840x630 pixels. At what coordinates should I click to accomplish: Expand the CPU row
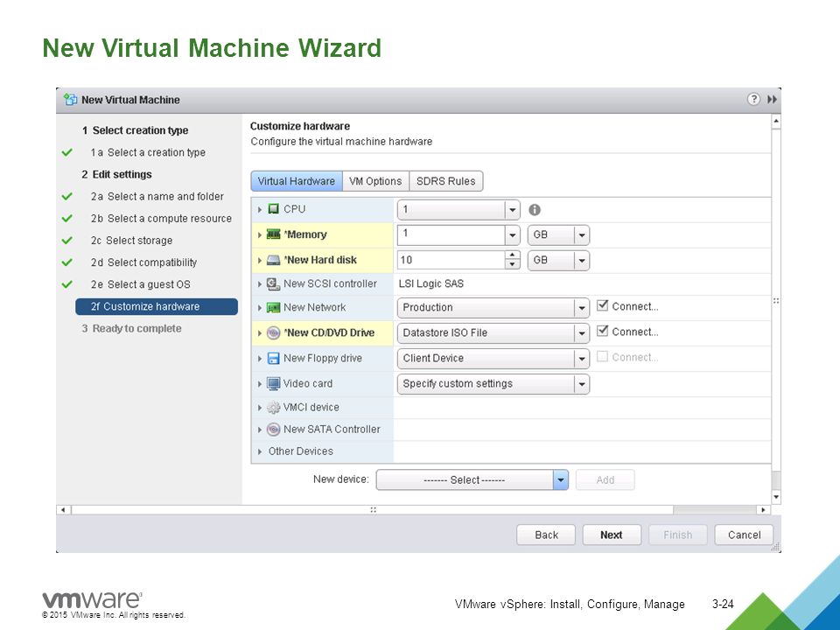coord(260,209)
